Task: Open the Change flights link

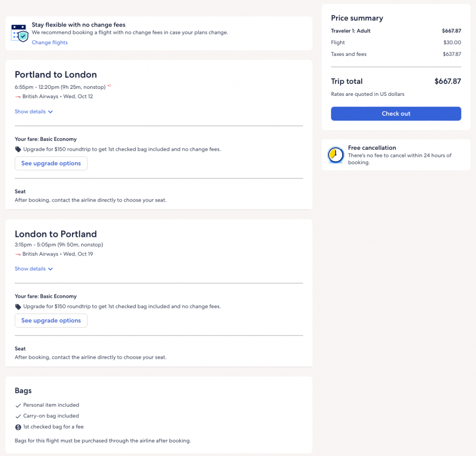Action: [x=50, y=42]
